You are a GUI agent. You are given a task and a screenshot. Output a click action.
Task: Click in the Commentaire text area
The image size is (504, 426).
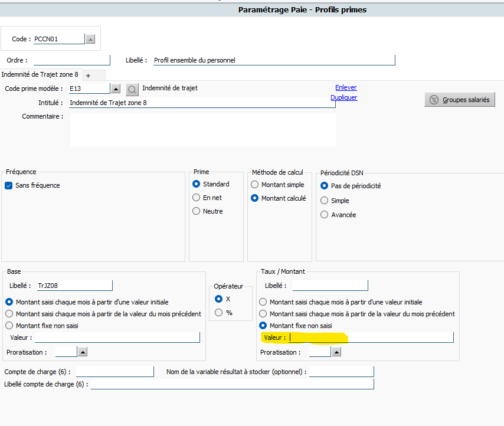[x=203, y=130]
